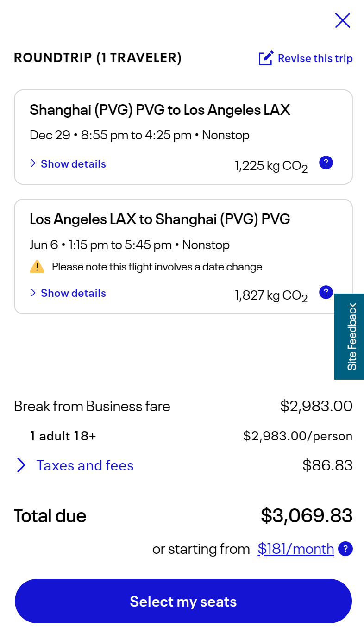Expand the chevron for Los Angeles to Shanghai details
This screenshot has width=364, height=627.
pos(33,293)
